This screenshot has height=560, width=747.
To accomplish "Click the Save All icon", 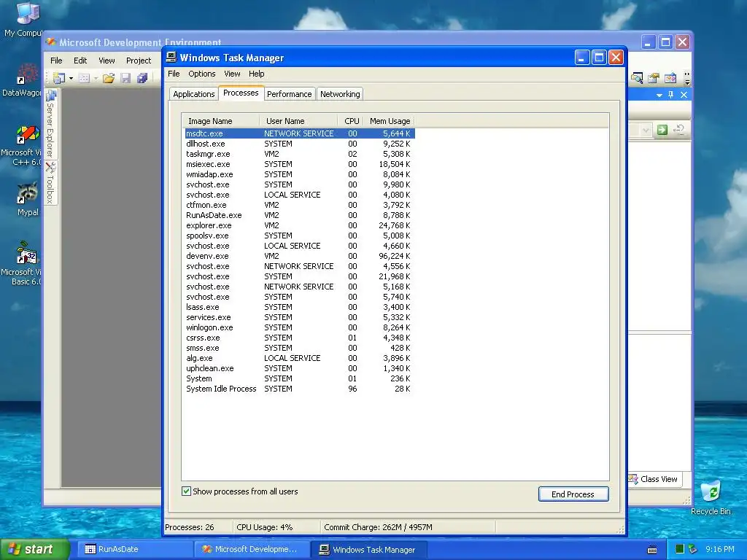I will (142, 78).
